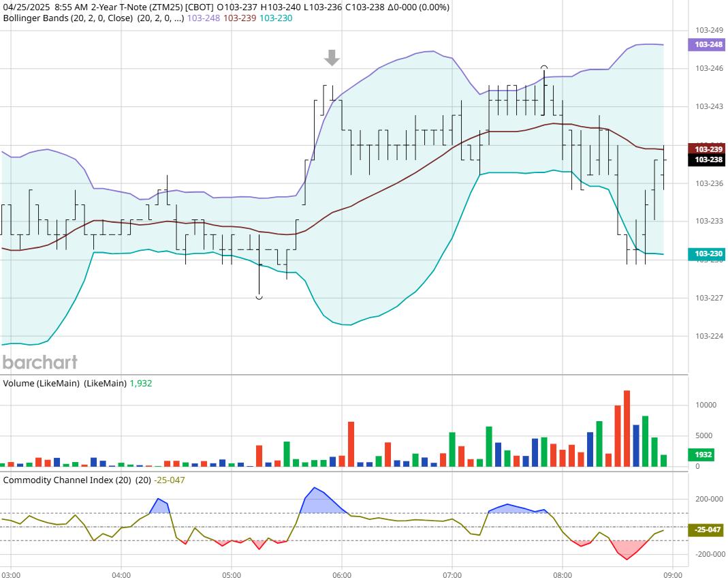Click the 06:00 label on time axis

[342, 574]
